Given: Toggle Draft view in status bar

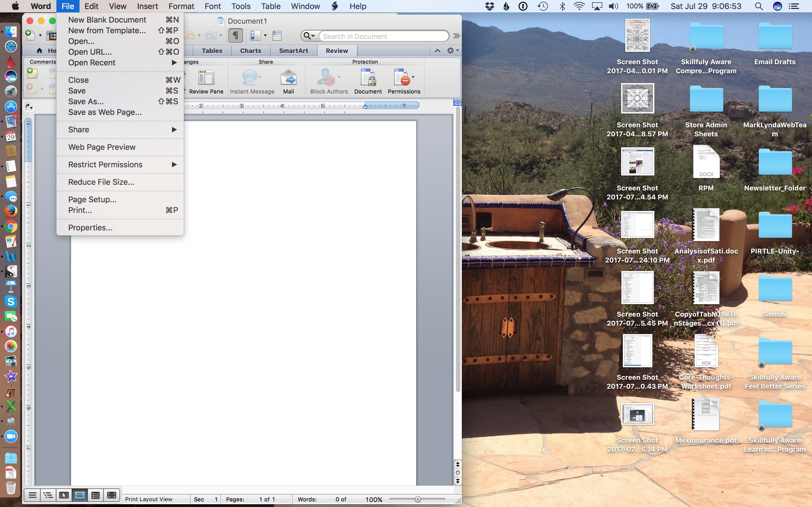Looking at the screenshot, I should click(x=32, y=495).
